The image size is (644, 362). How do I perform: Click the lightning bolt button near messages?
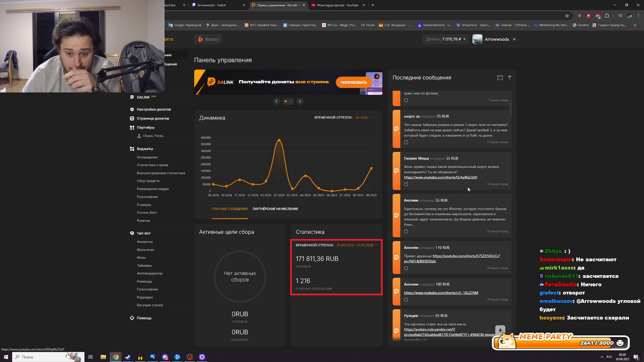[500, 330]
